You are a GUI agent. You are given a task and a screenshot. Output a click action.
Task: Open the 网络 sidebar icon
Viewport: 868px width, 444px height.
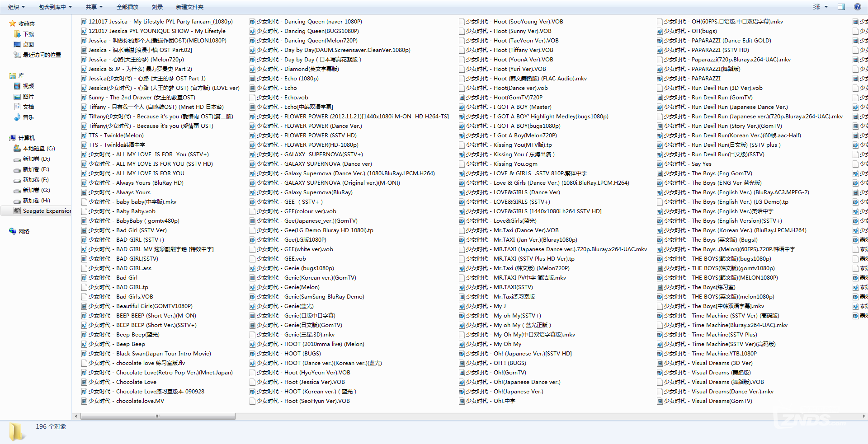(13, 231)
